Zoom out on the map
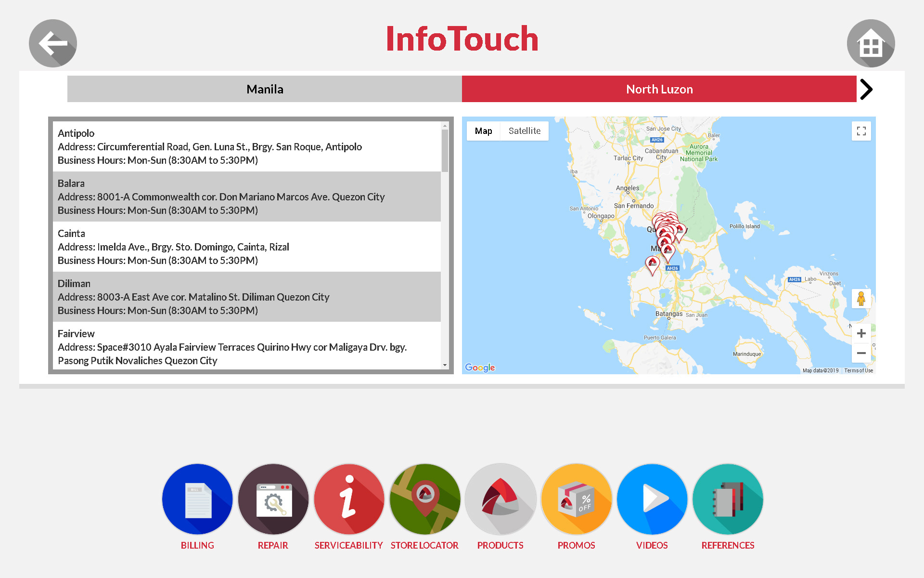This screenshot has width=924, height=578. click(861, 353)
